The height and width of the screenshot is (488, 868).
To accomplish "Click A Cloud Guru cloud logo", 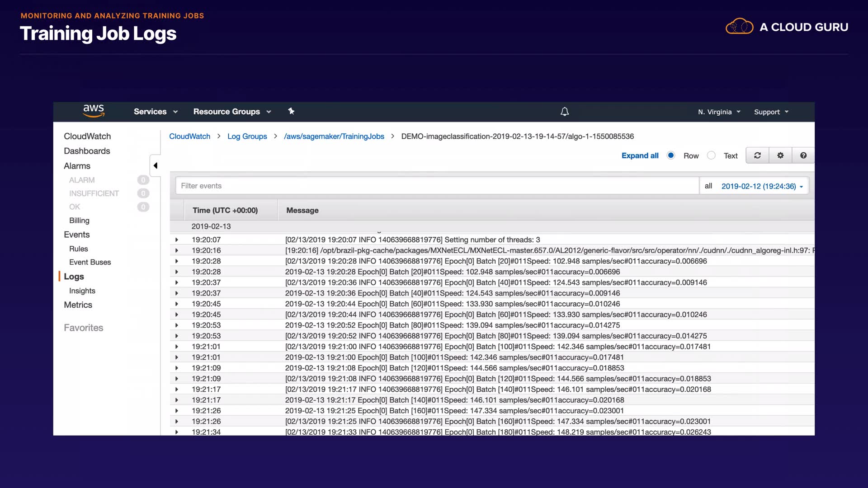I will [740, 27].
